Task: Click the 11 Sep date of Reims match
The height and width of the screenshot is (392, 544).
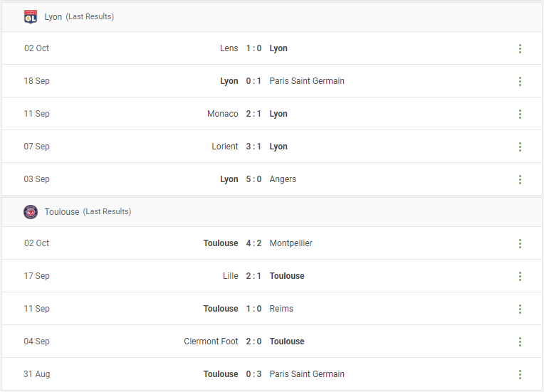Action: tap(36, 309)
